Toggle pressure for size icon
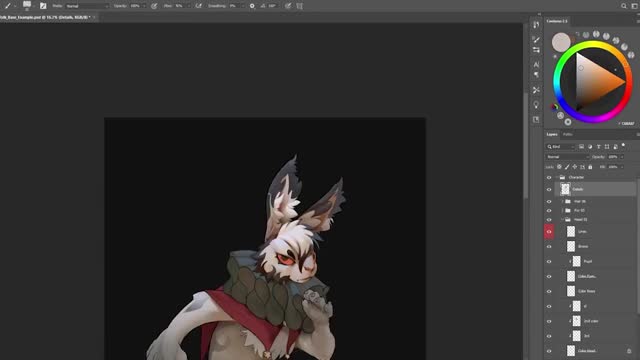Viewport: 640px width, 360px height. pos(288,6)
